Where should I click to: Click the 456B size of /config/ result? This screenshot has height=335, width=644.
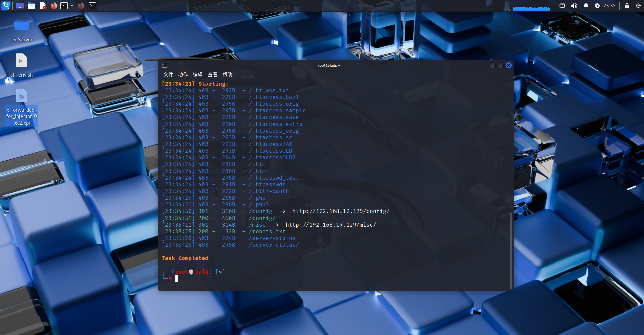228,218
